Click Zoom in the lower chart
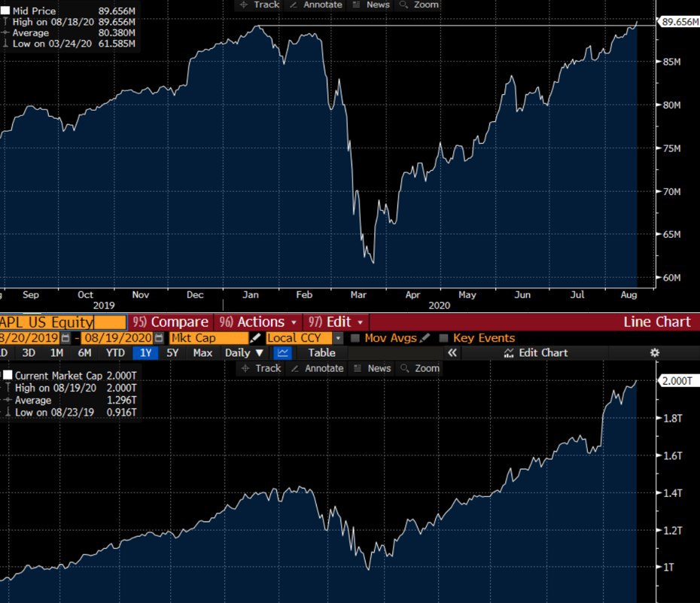The width and height of the screenshot is (700, 603). click(420, 368)
